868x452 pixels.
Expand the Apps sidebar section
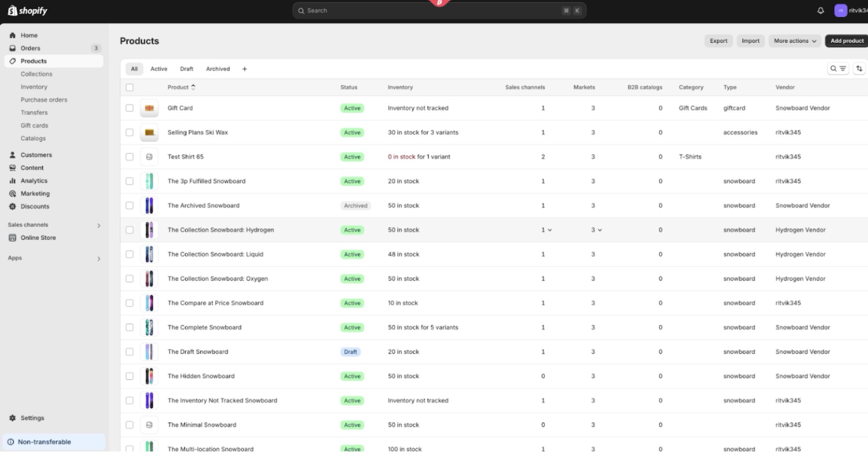click(99, 259)
